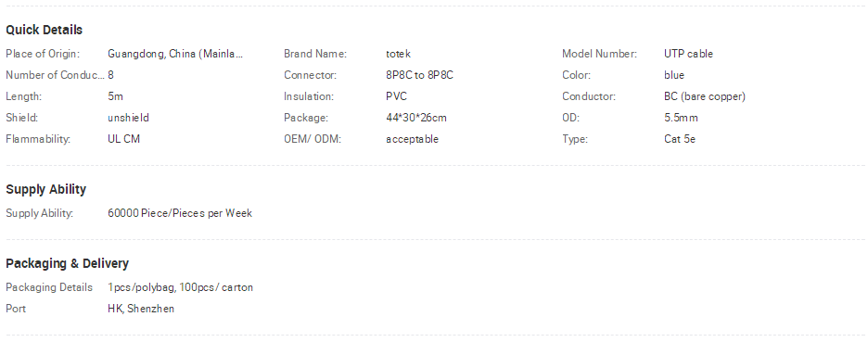Click the Conductor value BC (bare copper)
This screenshot has height=342, width=868.
704,96
